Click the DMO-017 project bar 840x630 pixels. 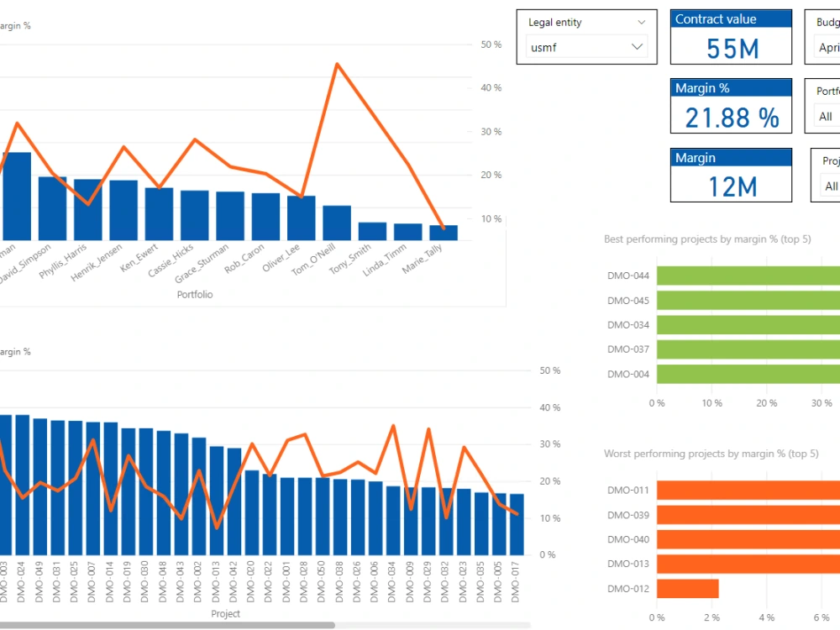click(x=517, y=524)
